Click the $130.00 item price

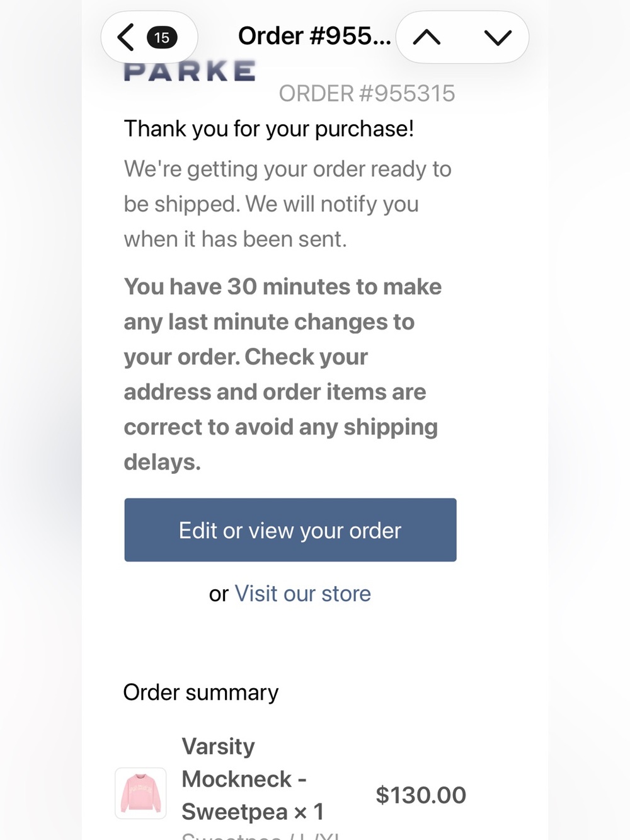[x=421, y=795]
